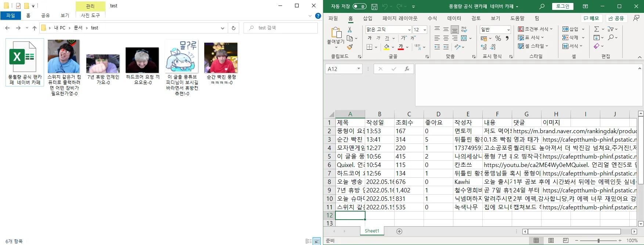644x245 pixels.
Task: Expand 조건부 서식 conditional formatting menu
Action: pyautogui.click(x=535, y=29)
